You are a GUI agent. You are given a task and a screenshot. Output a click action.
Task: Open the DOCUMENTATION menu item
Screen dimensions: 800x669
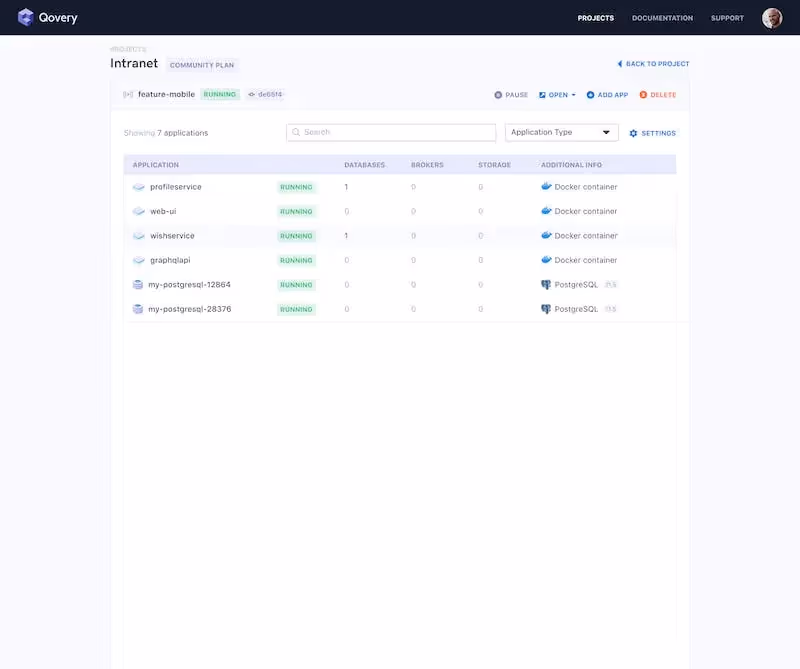click(661, 17)
